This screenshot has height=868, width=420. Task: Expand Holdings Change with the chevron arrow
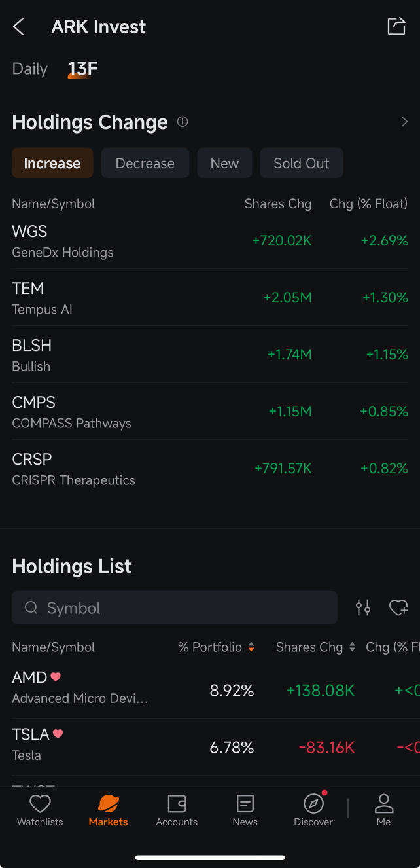point(404,122)
